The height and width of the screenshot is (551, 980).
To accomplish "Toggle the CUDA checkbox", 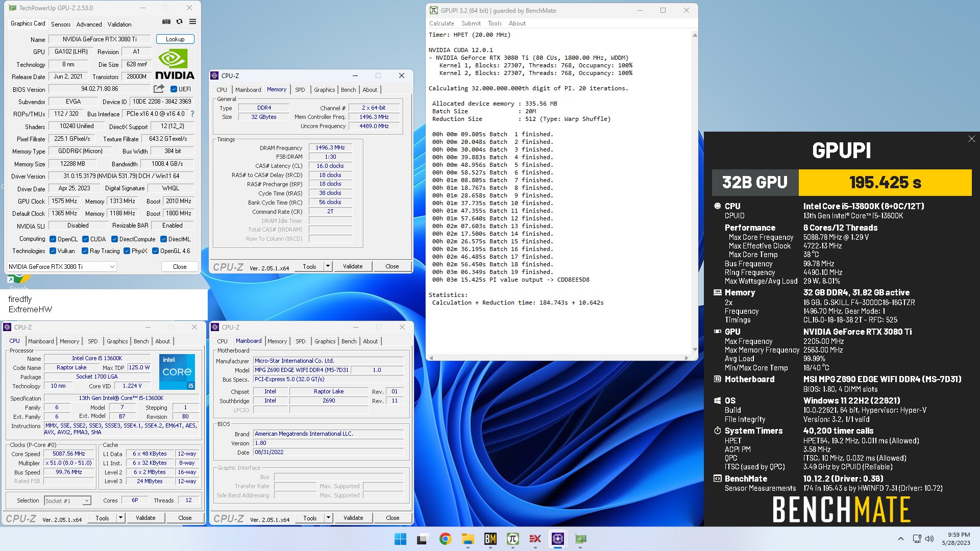I will tap(85, 239).
